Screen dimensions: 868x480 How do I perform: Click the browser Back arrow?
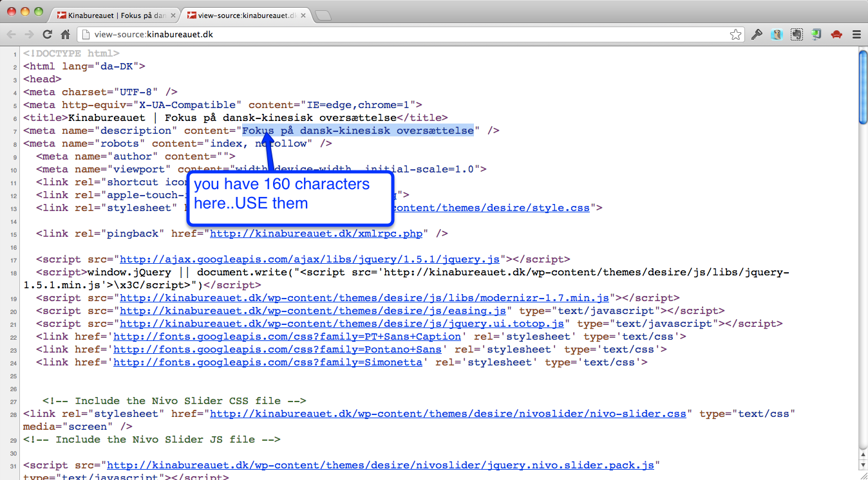click(x=12, y=35)
